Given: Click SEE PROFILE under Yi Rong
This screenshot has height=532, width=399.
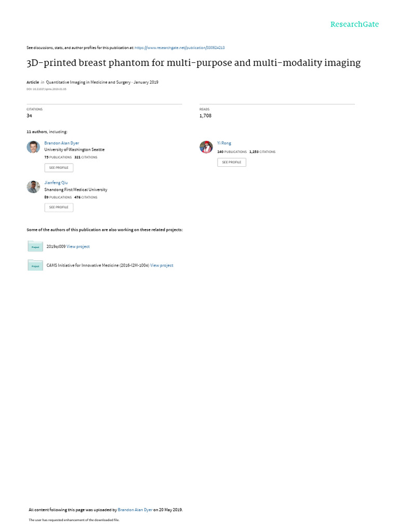Looking at the screenshot, I should coord(232,162).
